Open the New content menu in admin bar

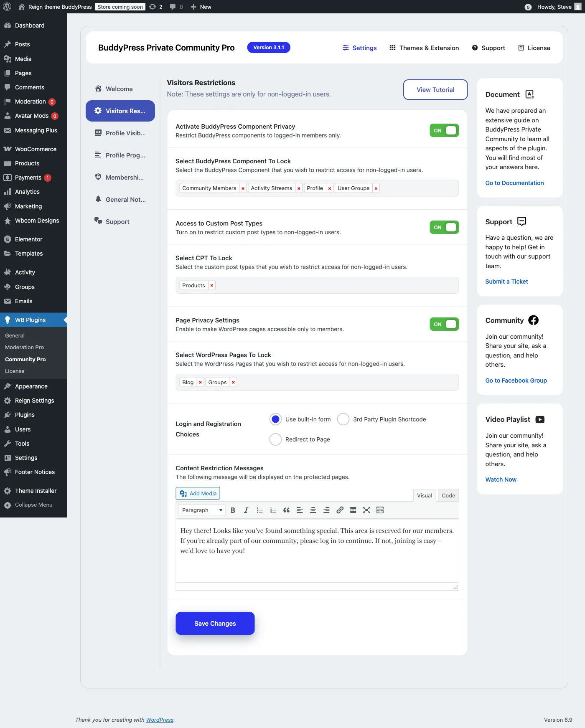(x=201, y=7)
